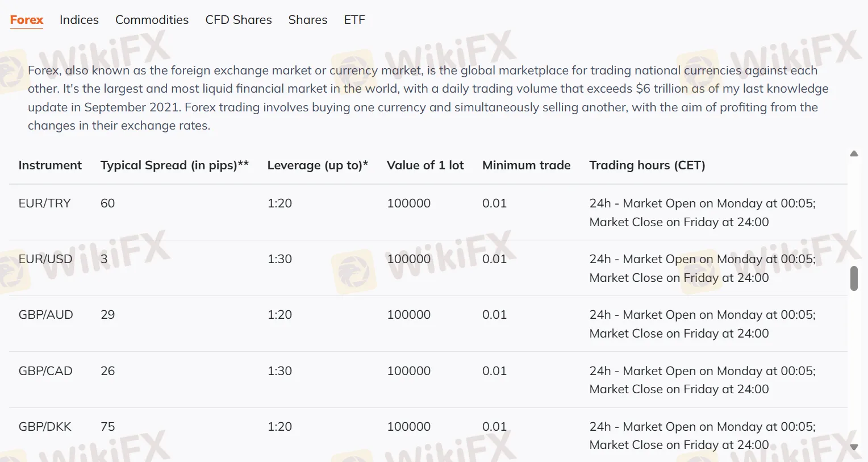The height and width of the screenshot is (462, 868).
Task: Click the GBP/CAD instrument label
Action: pyautogui.click(x=45, y=371)
